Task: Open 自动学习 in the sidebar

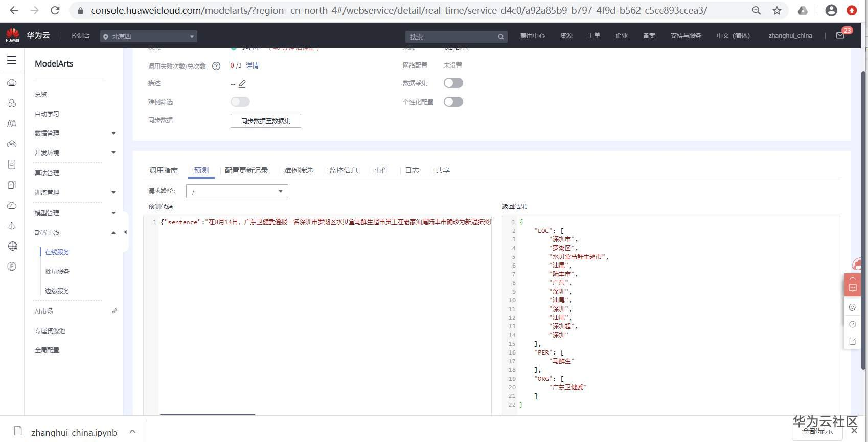Action: tap(47, 114)
